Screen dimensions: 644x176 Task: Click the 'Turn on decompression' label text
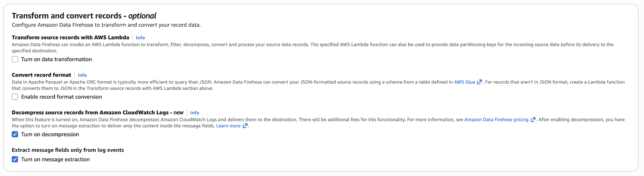(50, 134)
